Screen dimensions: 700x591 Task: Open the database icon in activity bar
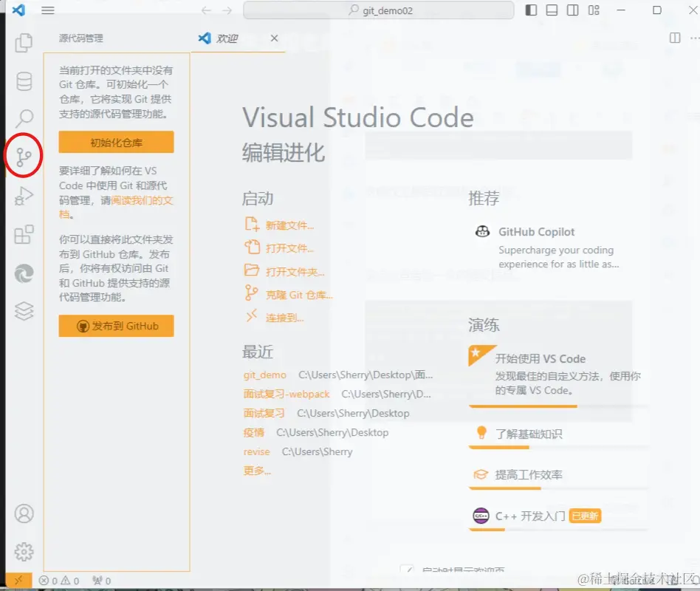pos(24,81)
